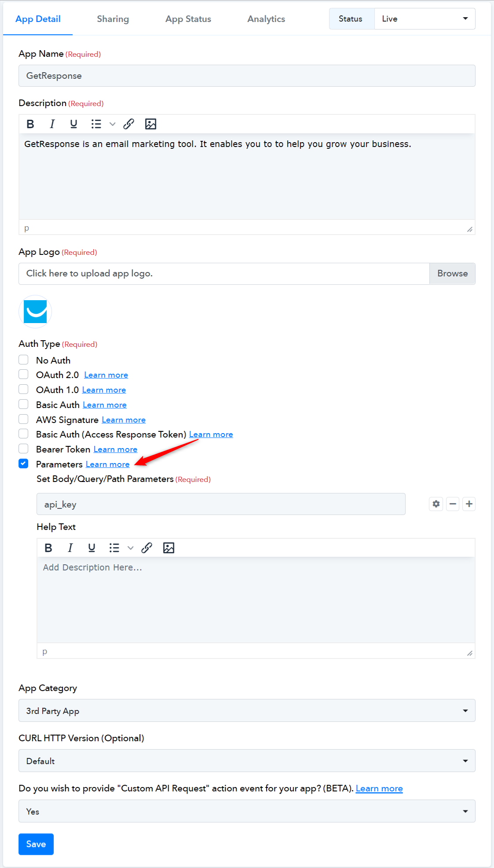Add another parameter with plus icon
Screen dimensions: 494x868
tap(469, 504)
